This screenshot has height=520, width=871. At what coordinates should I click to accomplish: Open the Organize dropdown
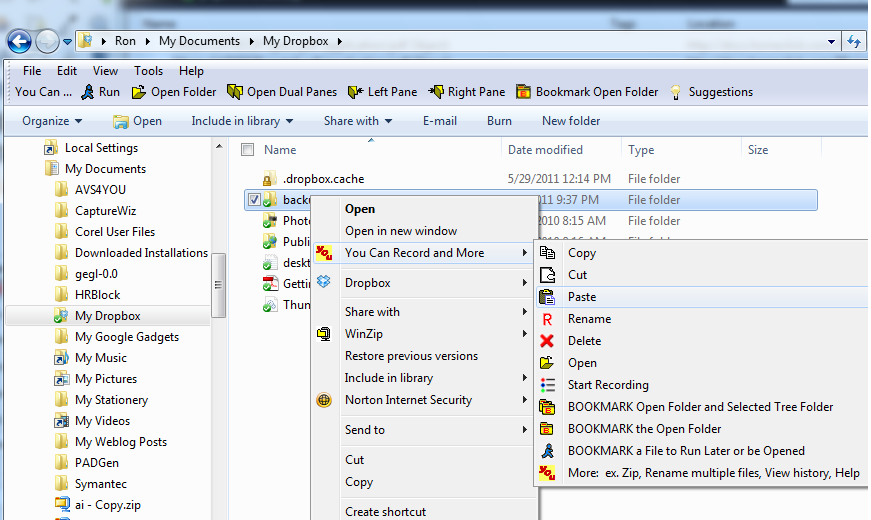point(52,121)
